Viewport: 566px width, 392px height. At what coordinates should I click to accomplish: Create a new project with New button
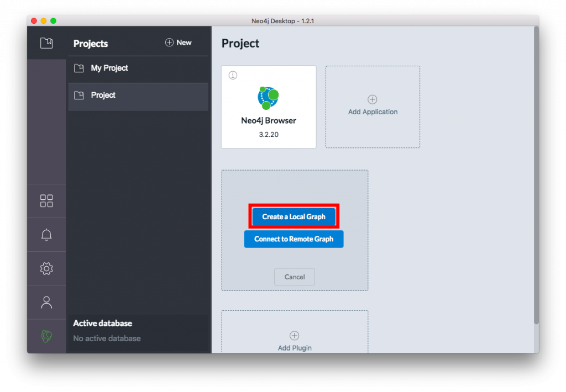coord(178,43)
